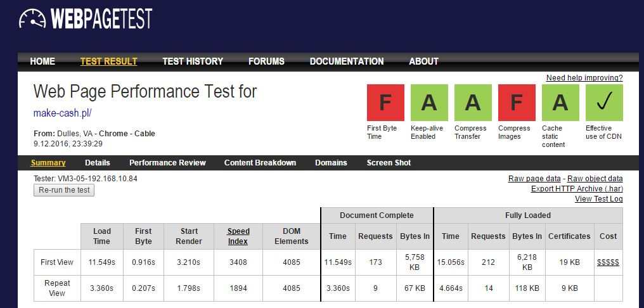Click the test date 9.12.2016, 23:39:29
This screenshot has height=308, width=644.
[68, 144]
